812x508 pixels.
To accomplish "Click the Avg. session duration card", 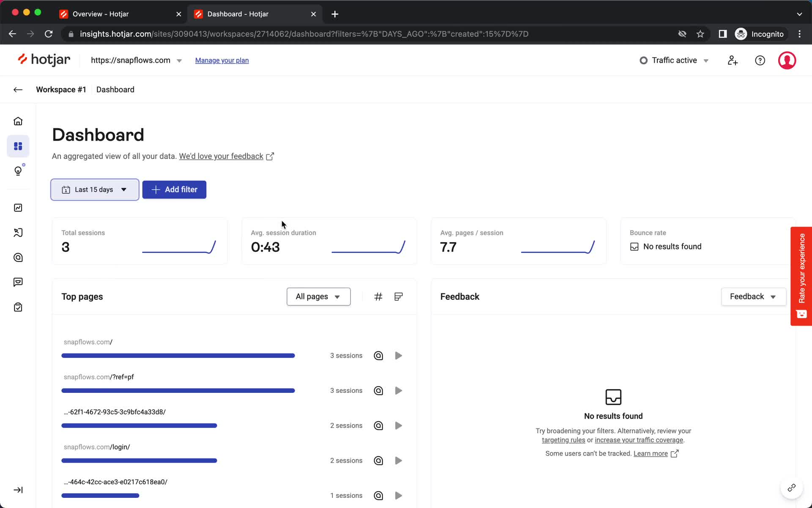I will pyautogui.click(x=329, y=241).
